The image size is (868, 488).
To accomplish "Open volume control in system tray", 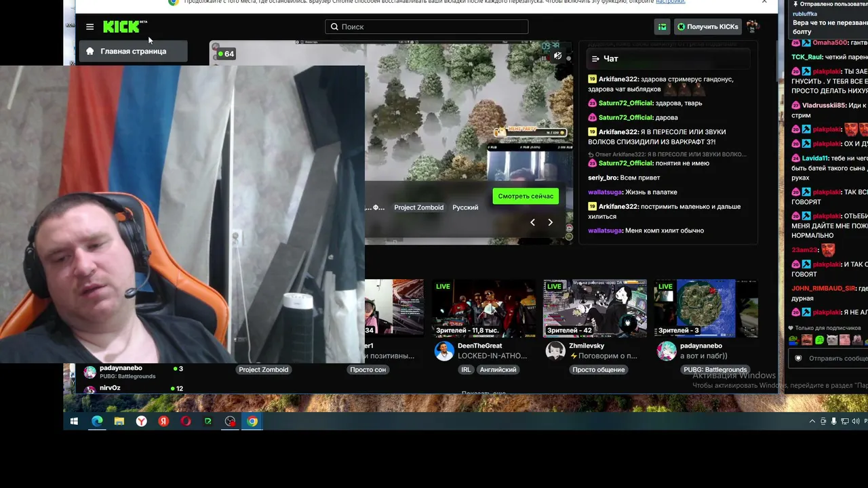I will (x=854, y=422).
